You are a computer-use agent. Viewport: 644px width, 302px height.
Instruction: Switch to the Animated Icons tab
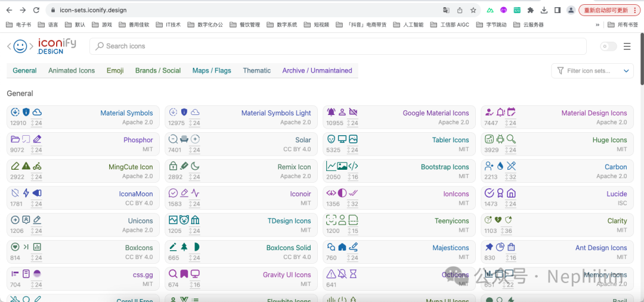click(72, 70)
